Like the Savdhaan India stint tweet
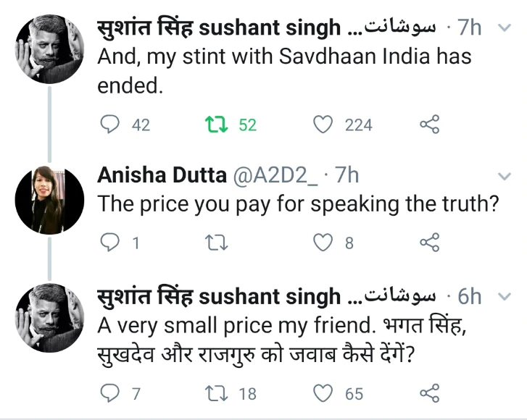This screenshot has width=527, height=420. pyautogui.click(x=322, y=125)
